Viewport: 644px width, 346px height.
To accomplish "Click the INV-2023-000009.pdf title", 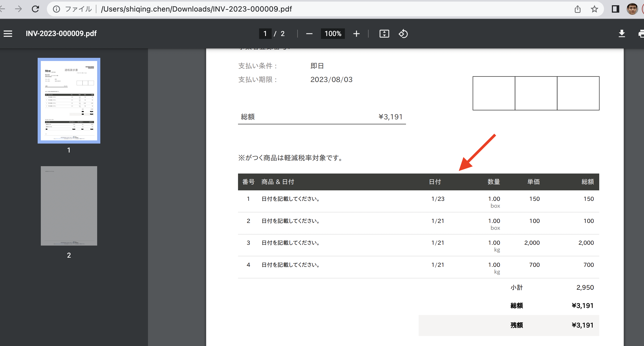I will pos(61,34).
